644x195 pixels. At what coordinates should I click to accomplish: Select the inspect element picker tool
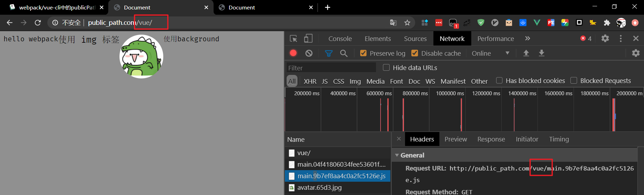[294, 39]
